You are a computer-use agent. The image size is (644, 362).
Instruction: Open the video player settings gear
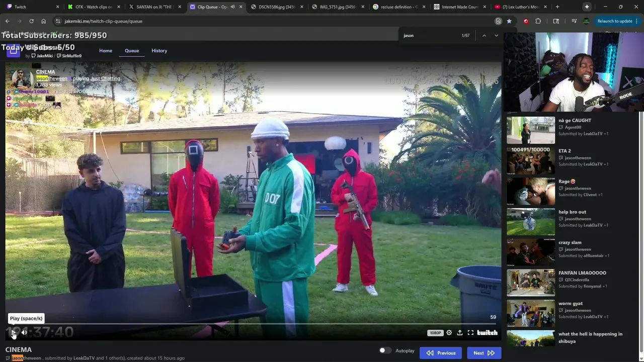449,332
